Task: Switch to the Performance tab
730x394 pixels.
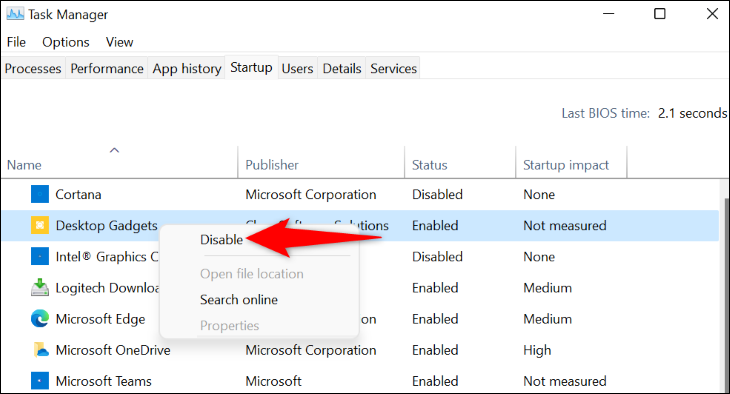Action: point(107,68)
